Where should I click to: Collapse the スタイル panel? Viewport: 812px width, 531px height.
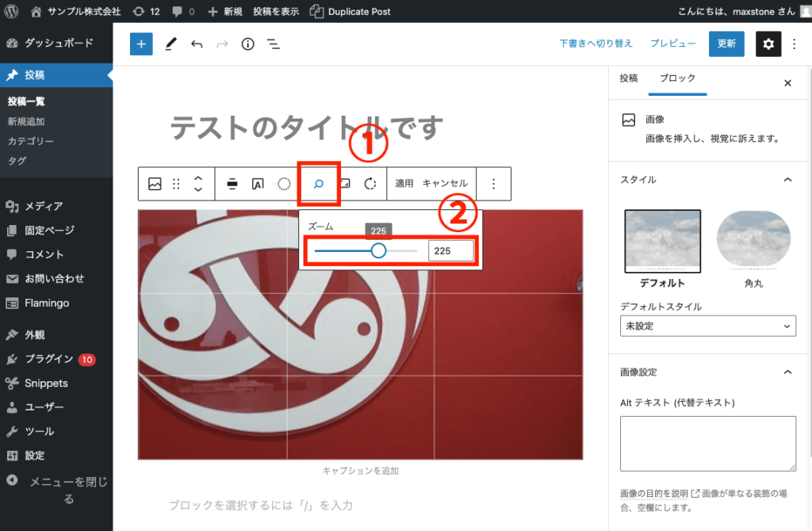787,180
